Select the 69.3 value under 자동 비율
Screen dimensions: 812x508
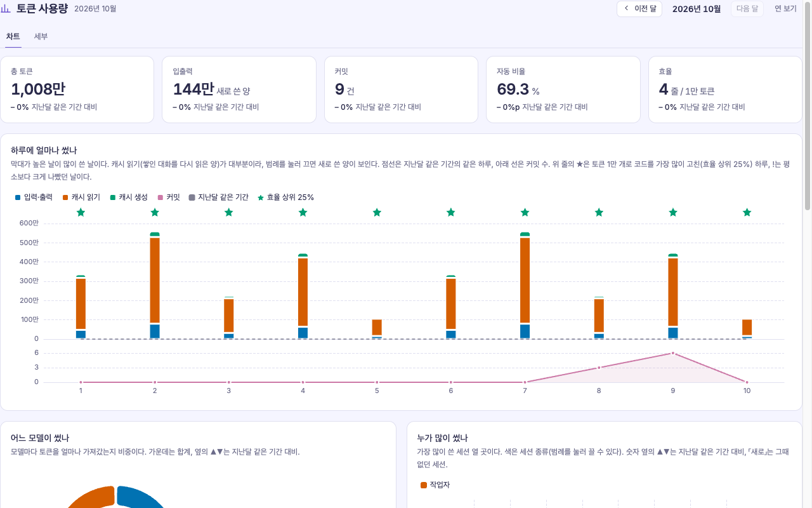pyautogui.click(x=513, y=90)
